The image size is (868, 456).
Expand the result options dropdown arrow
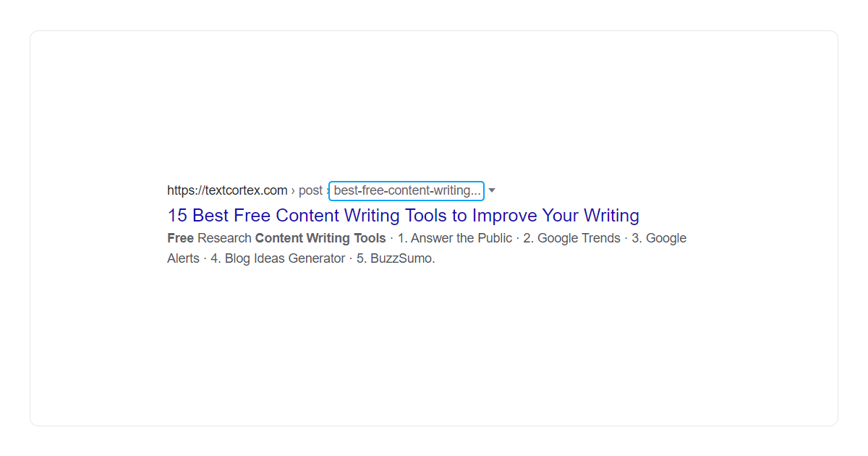coord(492,190)
